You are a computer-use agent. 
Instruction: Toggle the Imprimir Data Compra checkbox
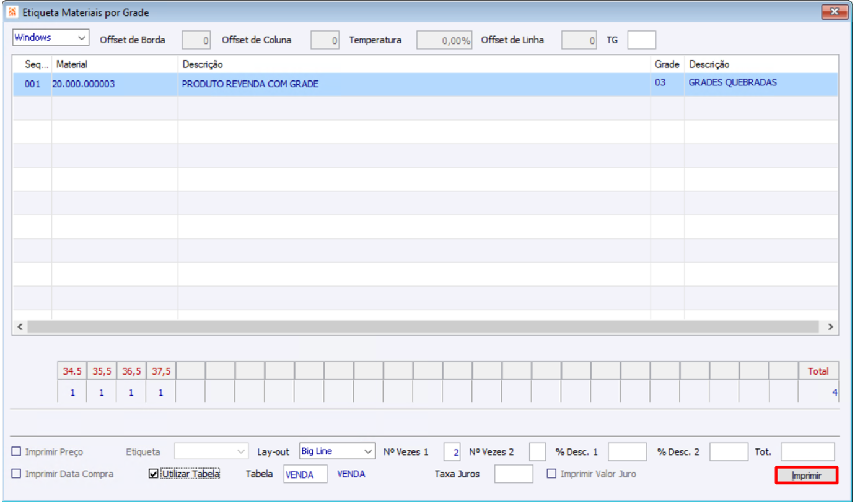(17, 474)
